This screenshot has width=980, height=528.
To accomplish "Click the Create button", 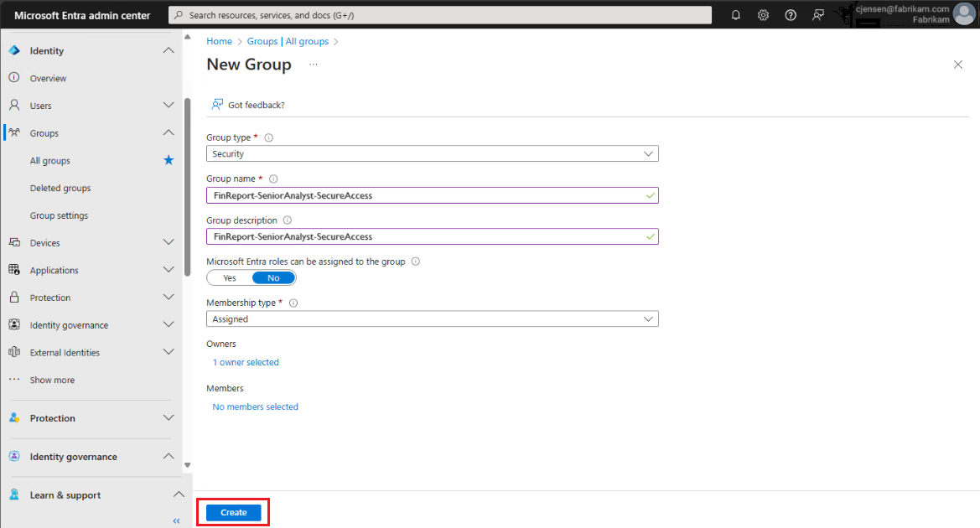I will click(x=233, y=512).
